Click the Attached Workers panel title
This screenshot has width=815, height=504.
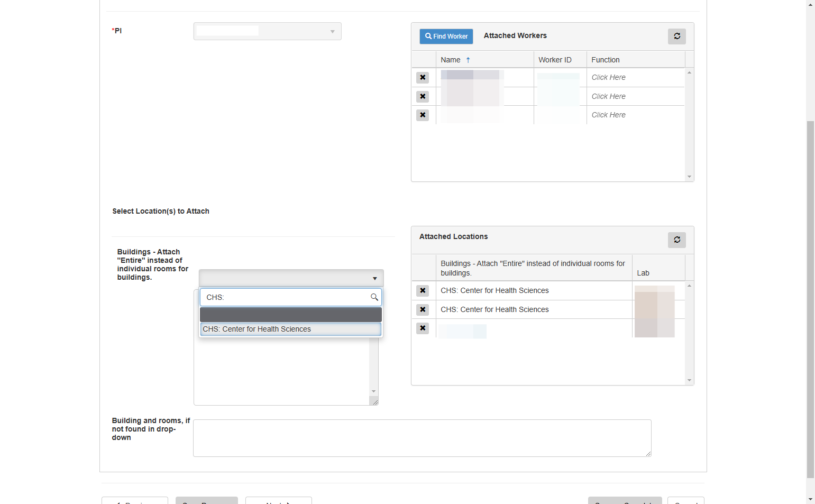[x=515, y=35]
